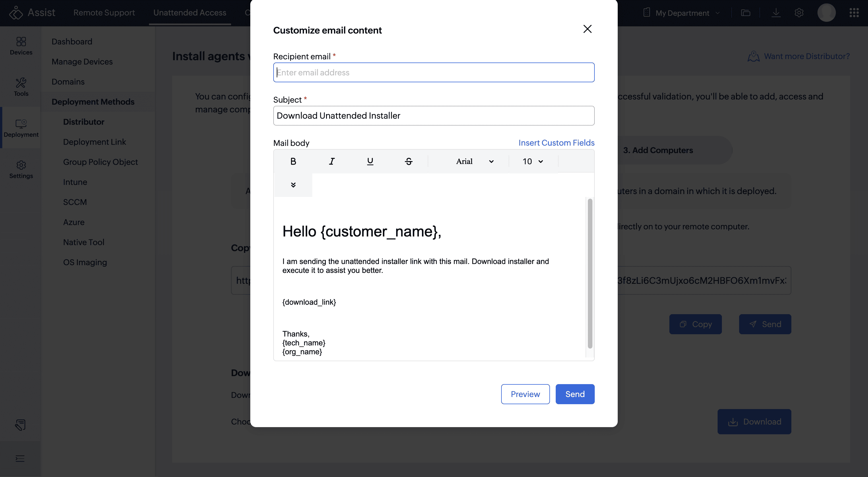
Task: Open Settings section in left sidebar
Action: (21, 169)
